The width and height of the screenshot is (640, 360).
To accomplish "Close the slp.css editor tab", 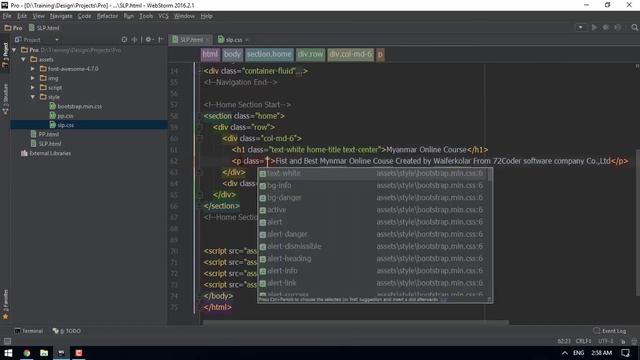I will (x=247, y=40).
